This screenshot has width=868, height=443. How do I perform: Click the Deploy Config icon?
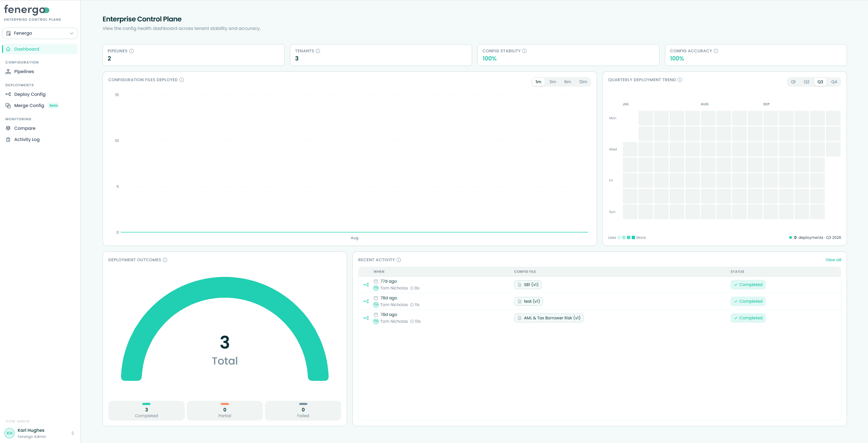(8, 94)
